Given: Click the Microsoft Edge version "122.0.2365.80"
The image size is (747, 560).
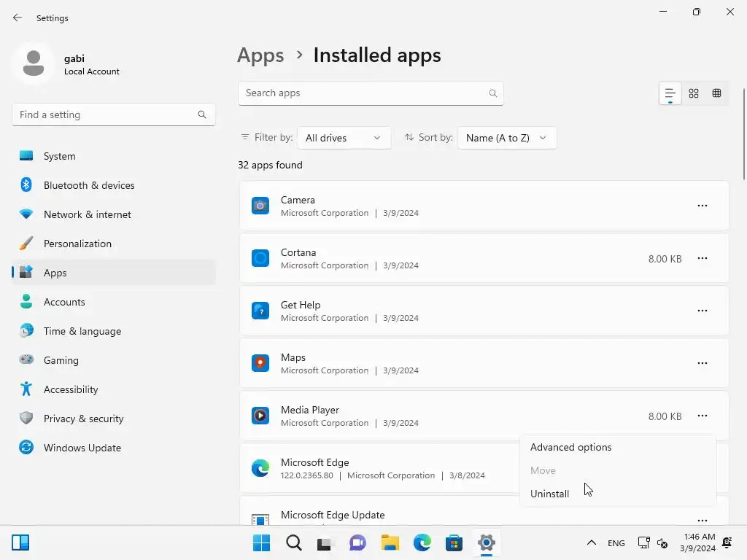Looking at the screenshot, I should pos(307,475).
